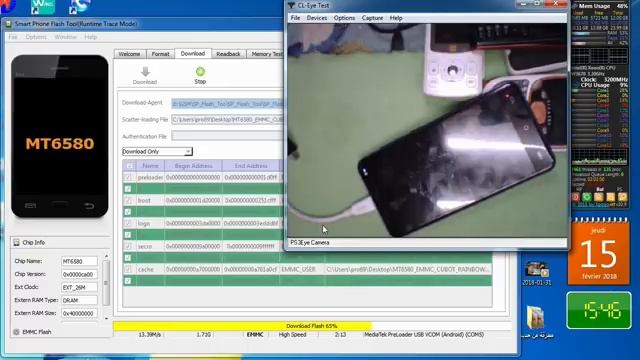Open the Options menu in CL-Eye Test
This screenshot has width=640, height=360.
(344, 18)
